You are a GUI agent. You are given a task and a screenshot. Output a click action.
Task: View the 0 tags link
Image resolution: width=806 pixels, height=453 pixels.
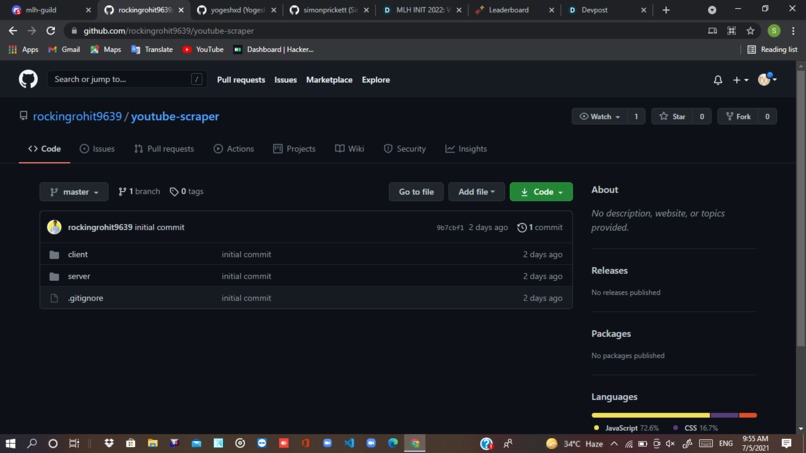tap(187, 191)
